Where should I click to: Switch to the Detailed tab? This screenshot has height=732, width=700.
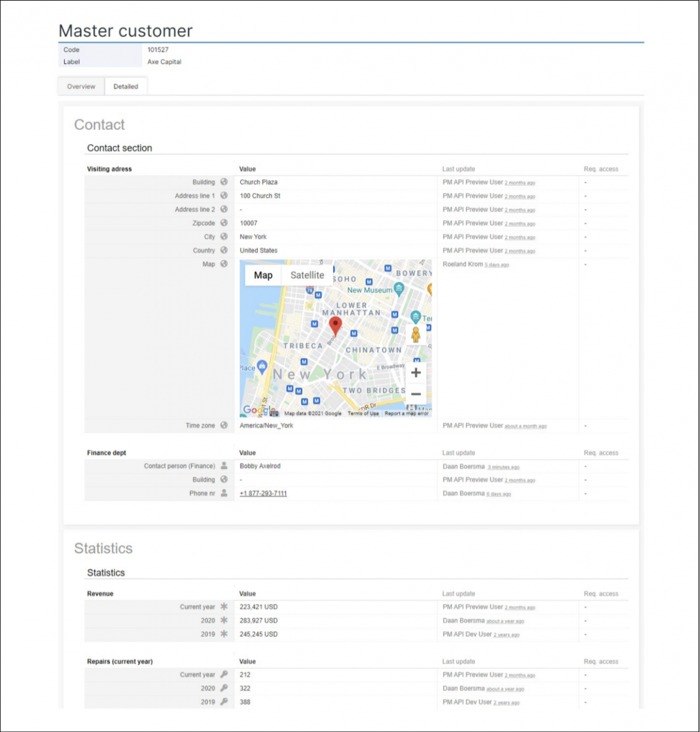[x=126, y=86]
